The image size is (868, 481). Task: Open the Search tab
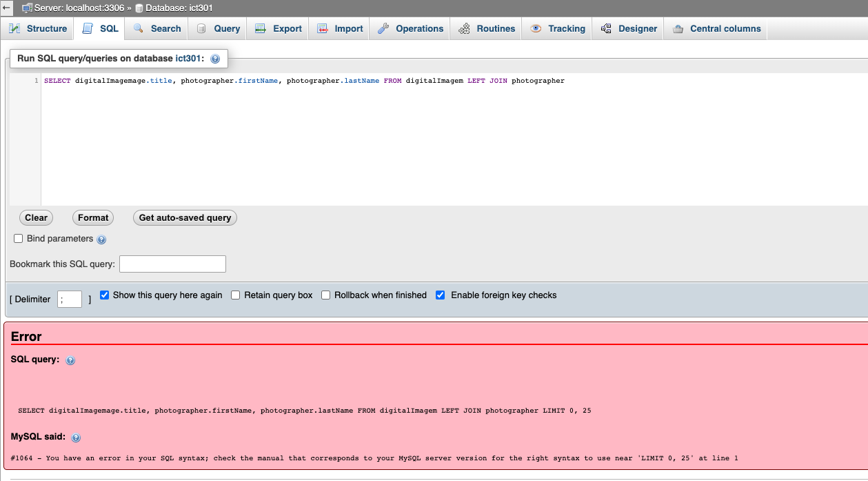coord(157,28)
